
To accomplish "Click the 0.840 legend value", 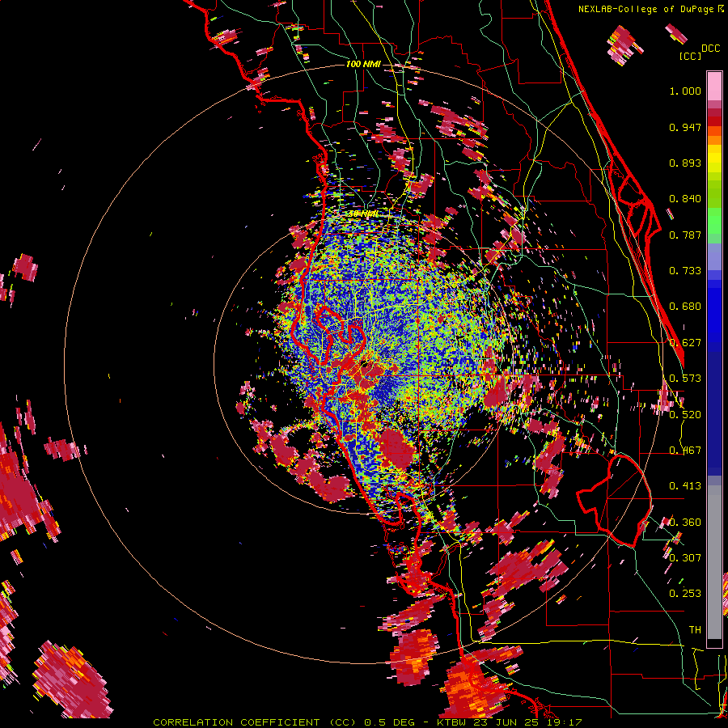I will coord(685,199).
